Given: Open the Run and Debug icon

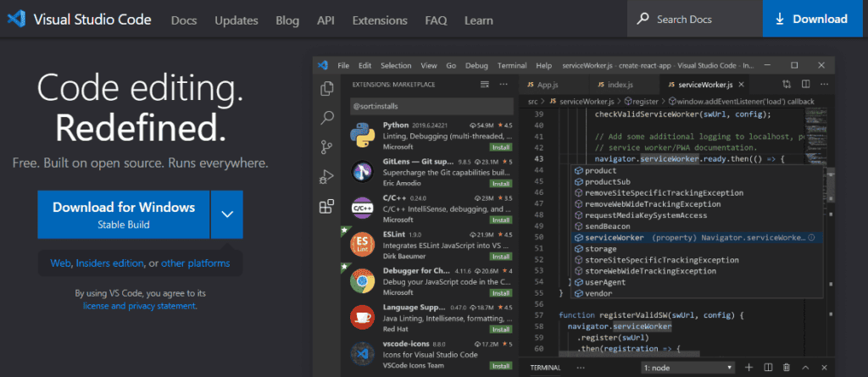Looking at the screenshot, I should [x=327, y=177].
